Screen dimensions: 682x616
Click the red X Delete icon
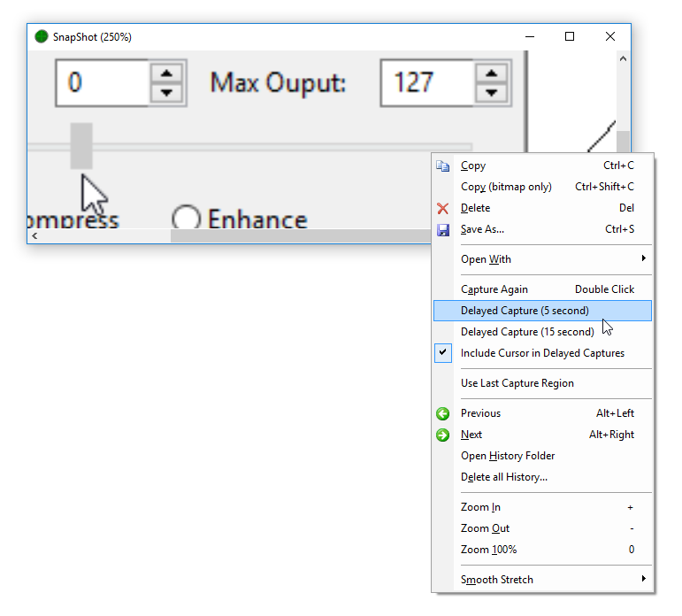443,209
